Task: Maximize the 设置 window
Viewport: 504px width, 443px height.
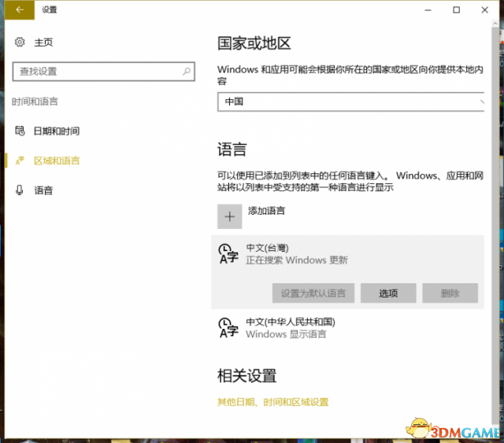Action: 456,10
